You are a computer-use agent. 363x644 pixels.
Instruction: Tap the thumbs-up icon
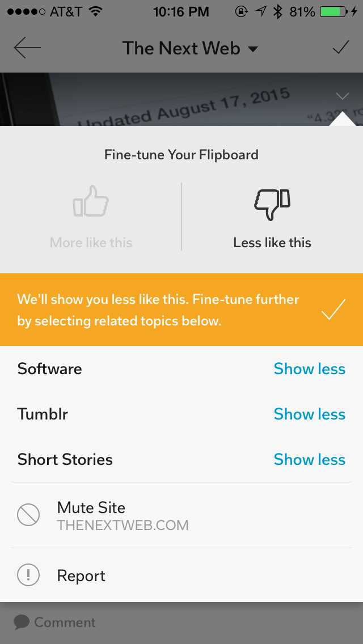click(x=91, y=202)
